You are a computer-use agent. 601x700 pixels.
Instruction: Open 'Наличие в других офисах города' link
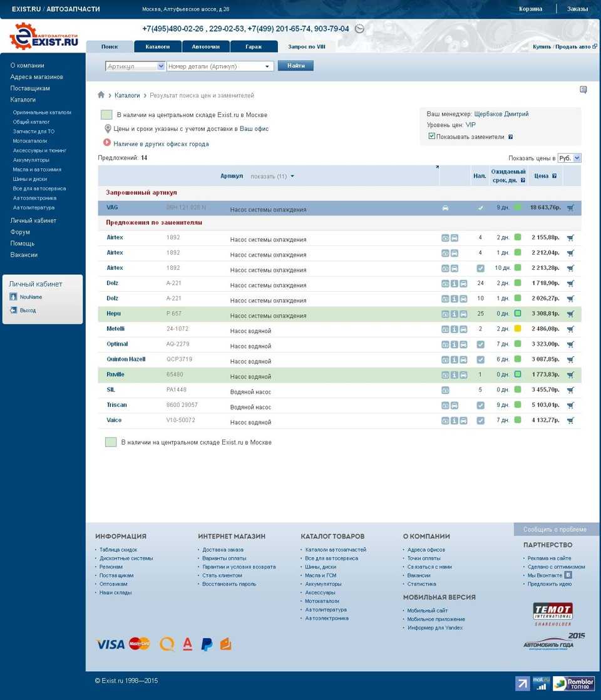pos(161,144)
